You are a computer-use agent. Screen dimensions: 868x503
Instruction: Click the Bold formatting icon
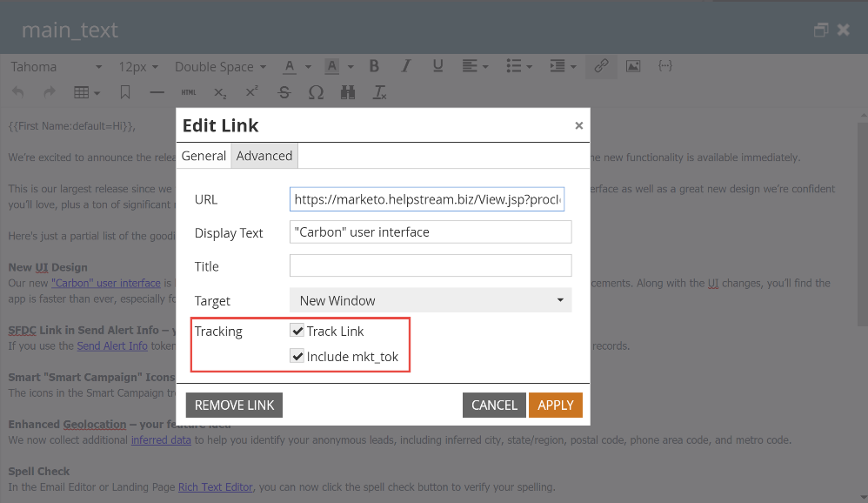[x=374, y=66]
